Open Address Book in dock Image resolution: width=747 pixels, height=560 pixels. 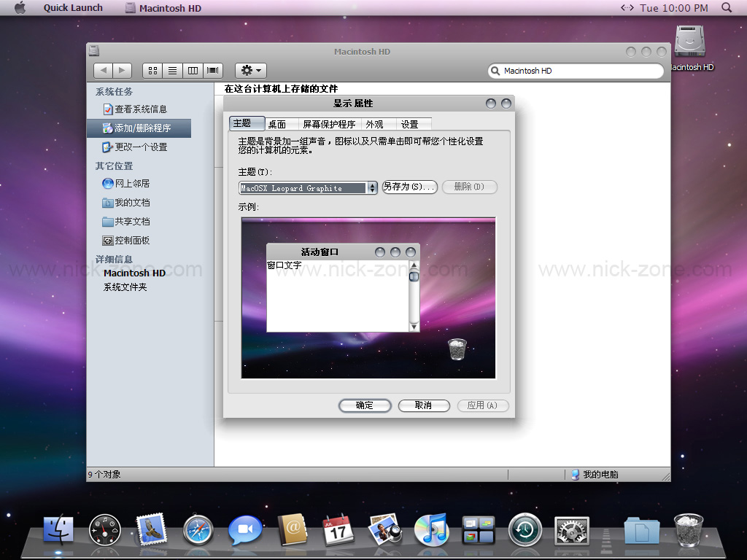point(292,529)
